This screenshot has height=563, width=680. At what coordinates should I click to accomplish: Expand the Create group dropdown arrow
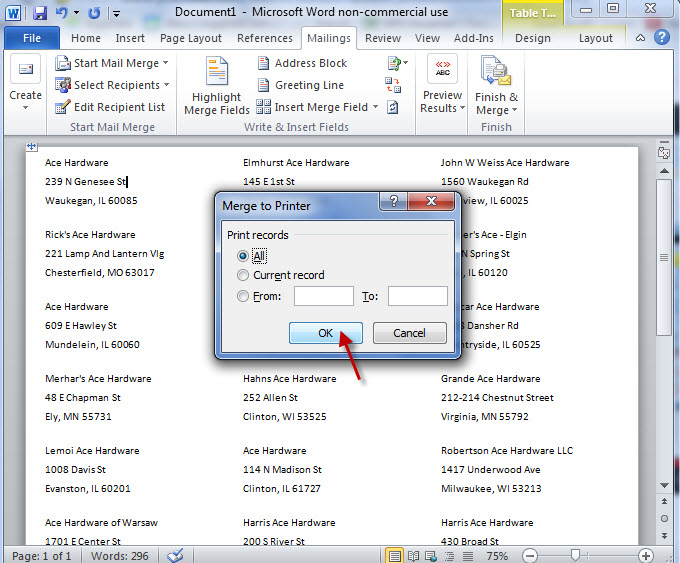[x=26, y=108]
